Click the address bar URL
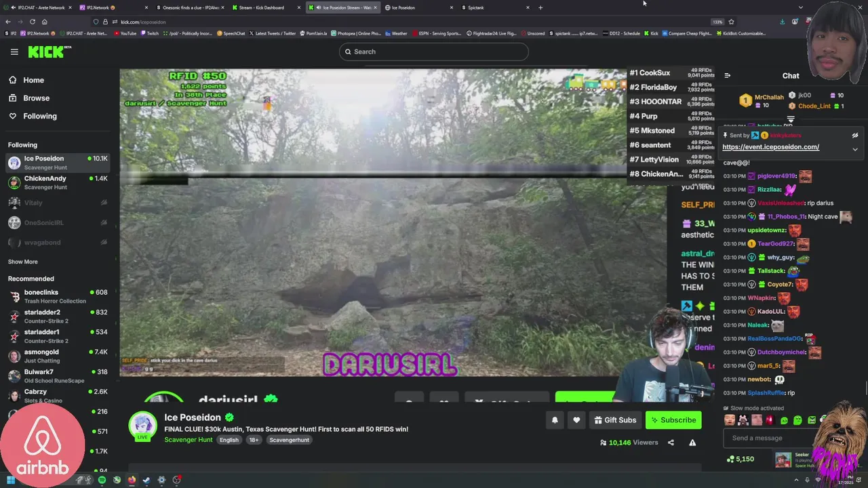Viewport: 868px width, 488px height. pos(143,22)
